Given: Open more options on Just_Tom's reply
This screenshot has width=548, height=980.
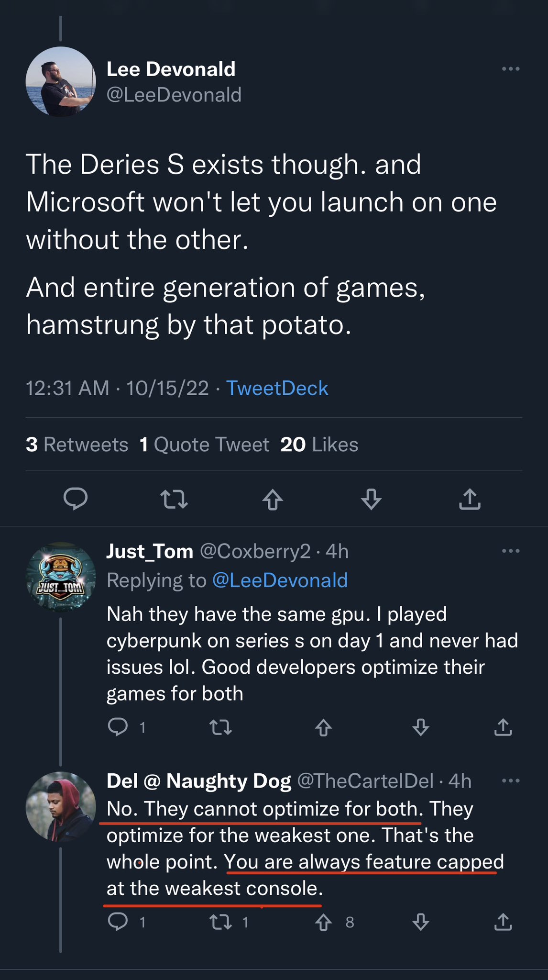Looking at the screenshot, I should [511, 551].
